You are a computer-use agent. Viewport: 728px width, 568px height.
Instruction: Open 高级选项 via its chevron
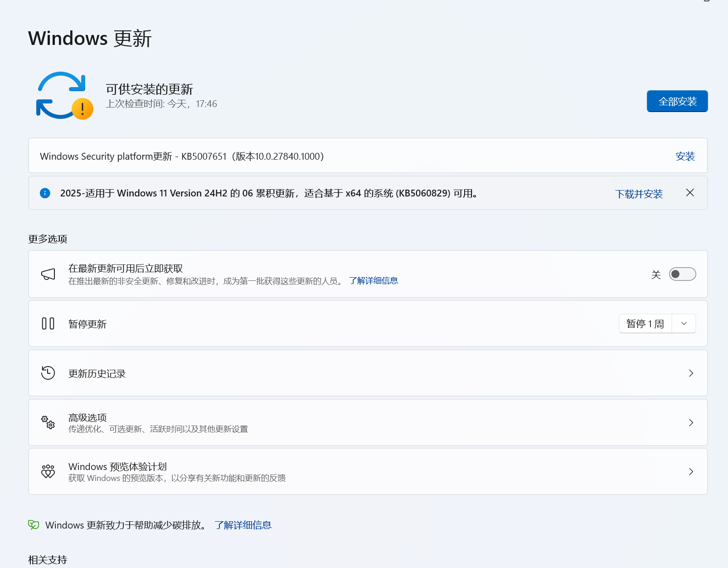pyautogui.click(x=691, y=422)
